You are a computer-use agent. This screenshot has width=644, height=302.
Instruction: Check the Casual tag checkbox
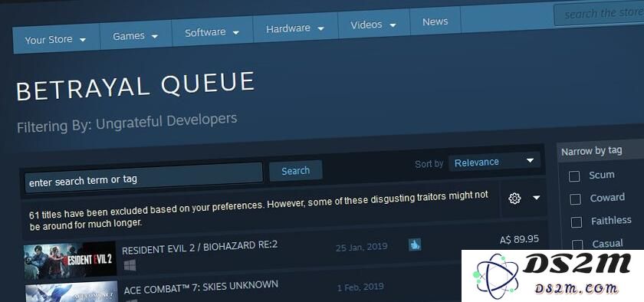[x=577, y=245]
